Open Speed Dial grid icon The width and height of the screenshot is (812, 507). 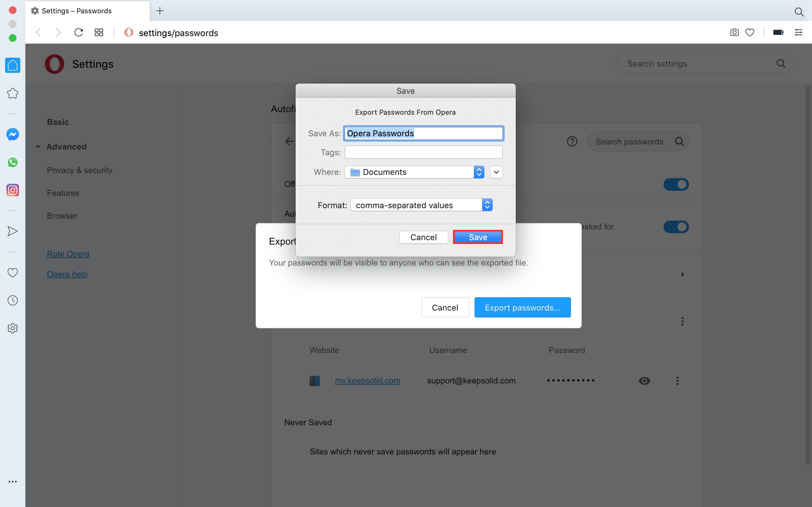pyautogui.click(x=99, y=33)
